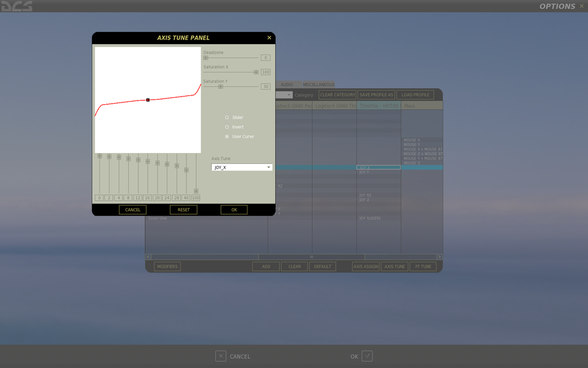588x368 pixels.
Task: Select the JOY RZ cell in Throttle column
Action: point(379,195)
